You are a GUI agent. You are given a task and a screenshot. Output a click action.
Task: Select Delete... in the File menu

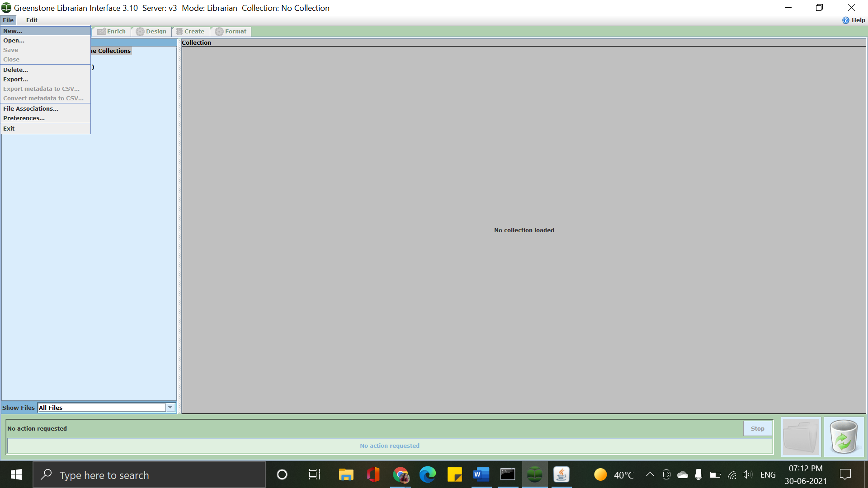tap(45, 70)
